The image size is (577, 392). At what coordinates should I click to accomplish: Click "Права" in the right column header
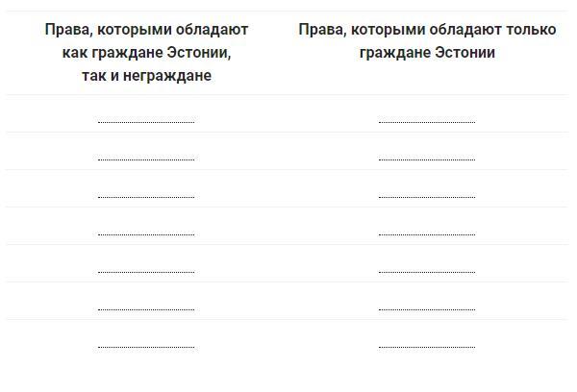click(319, 30)
